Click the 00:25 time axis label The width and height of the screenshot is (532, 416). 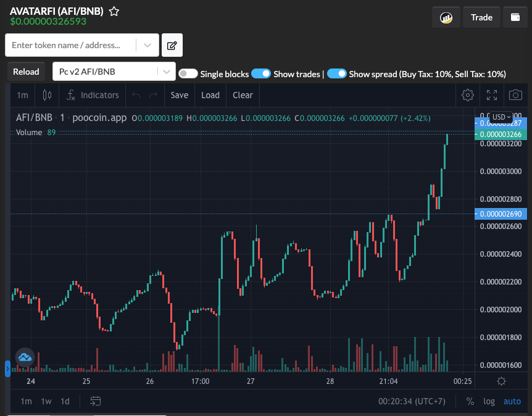coord(462,381)
